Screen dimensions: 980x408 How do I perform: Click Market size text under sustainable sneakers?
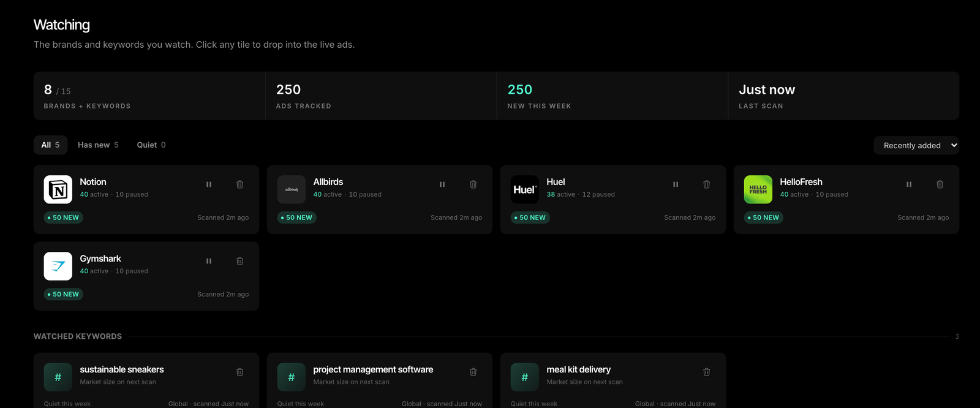pyautogui.click(x=118, y=382)
